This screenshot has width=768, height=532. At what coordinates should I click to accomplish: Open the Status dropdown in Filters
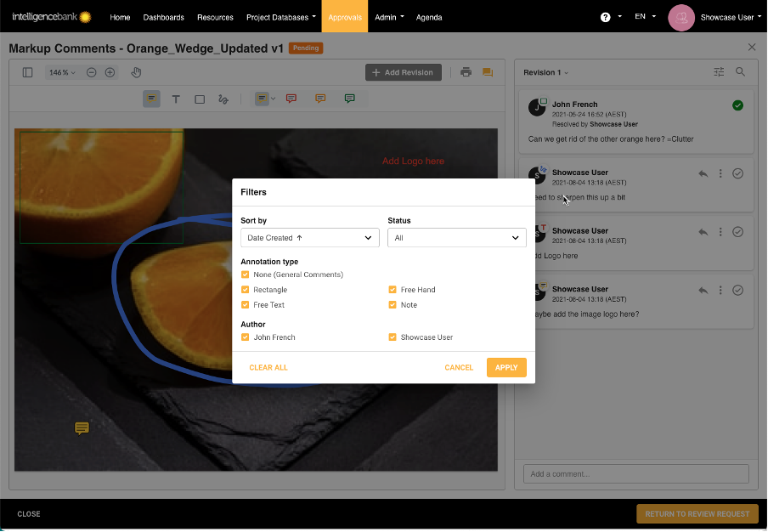coord(456,238)
